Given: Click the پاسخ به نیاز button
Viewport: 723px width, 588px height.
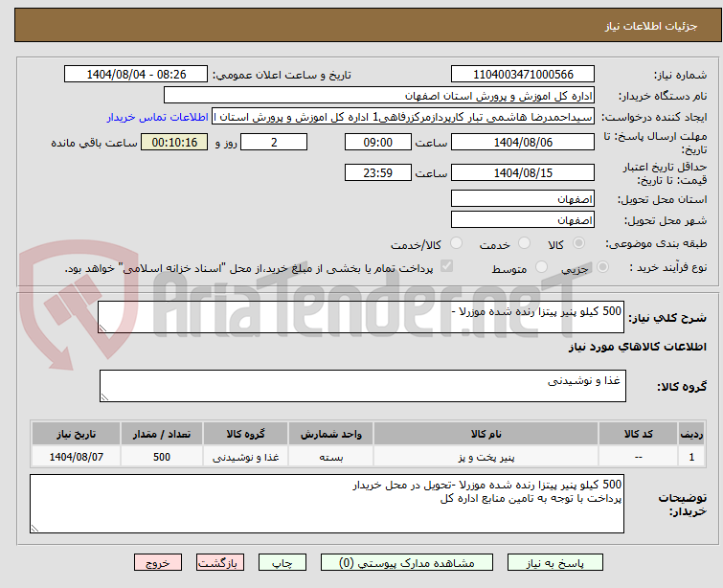Looking at the screenshot, I should [x=555, y=563].
